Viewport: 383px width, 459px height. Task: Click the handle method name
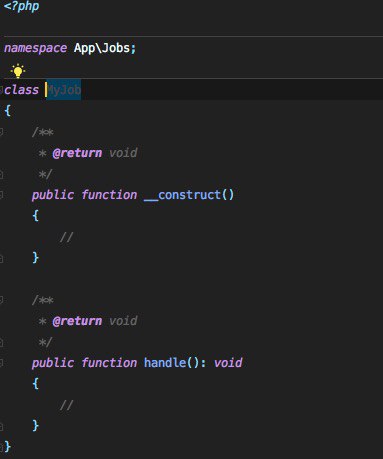pos(165,363)
